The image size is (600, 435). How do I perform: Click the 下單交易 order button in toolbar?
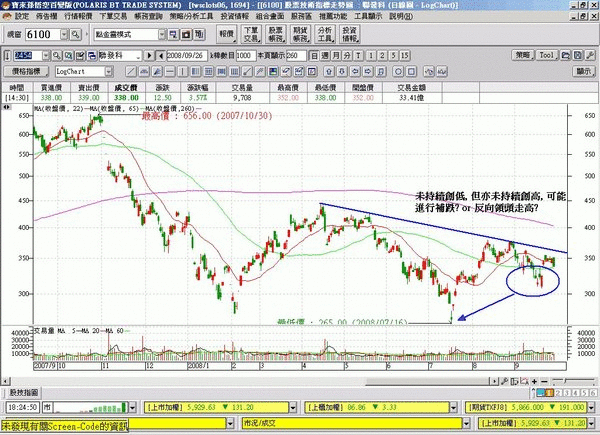251,34
